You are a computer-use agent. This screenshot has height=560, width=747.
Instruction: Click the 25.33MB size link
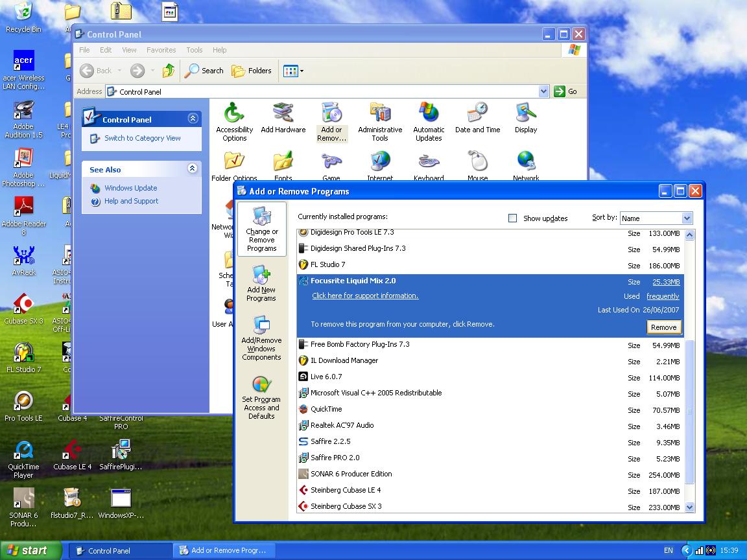pyautogui.click(x=666, y=282)
